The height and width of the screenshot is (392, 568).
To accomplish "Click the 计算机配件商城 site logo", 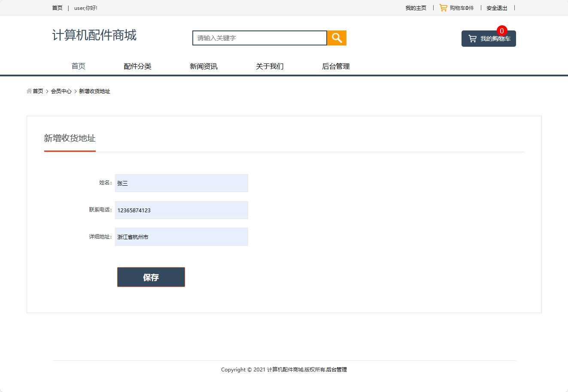I will [94, 36].
